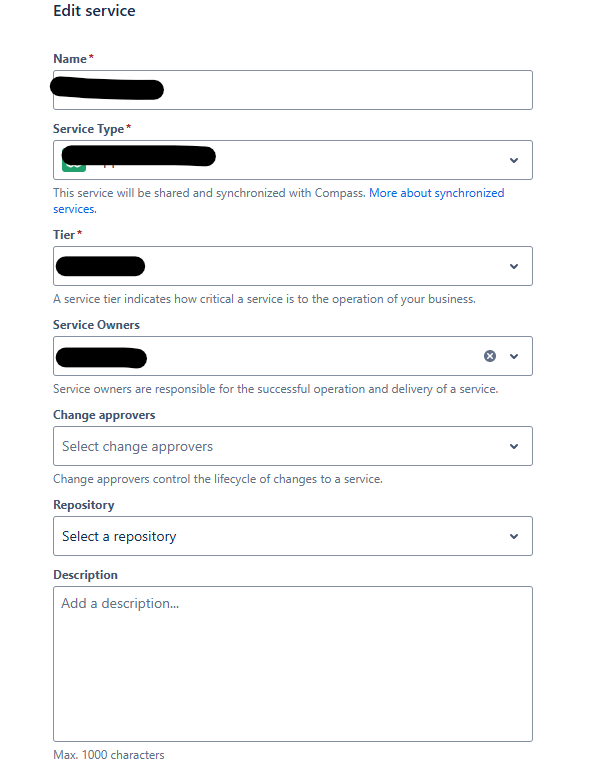
Task: Clear the selected Service Owners value
Action: [490, 356]
